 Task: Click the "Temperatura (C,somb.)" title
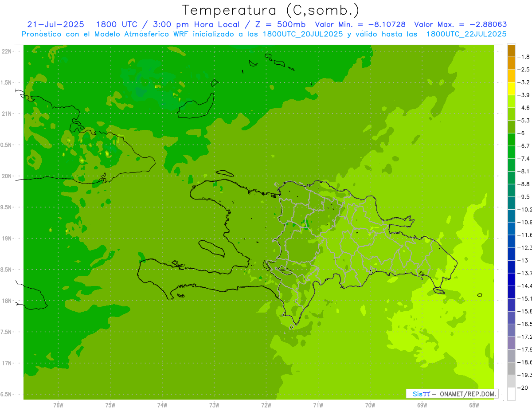coord(271,11)
